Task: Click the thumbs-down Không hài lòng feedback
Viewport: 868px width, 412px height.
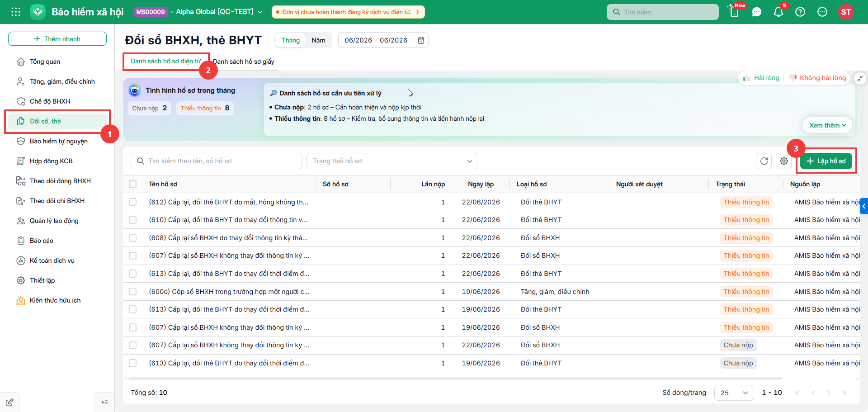Action: coord(818,78)
